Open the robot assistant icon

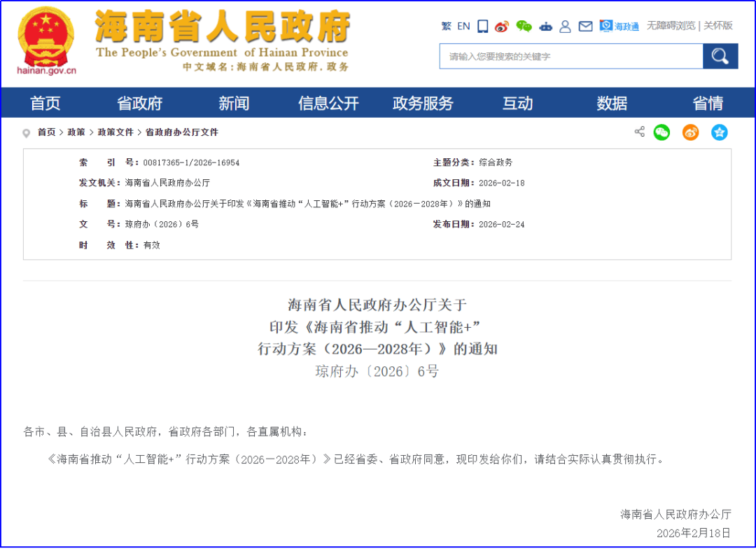click(545, 27)
